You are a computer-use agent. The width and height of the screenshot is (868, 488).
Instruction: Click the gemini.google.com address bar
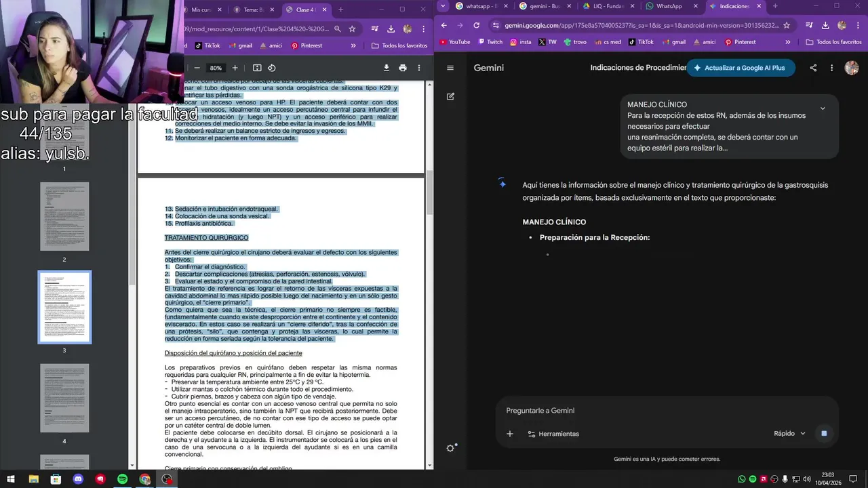pos(642,25)
